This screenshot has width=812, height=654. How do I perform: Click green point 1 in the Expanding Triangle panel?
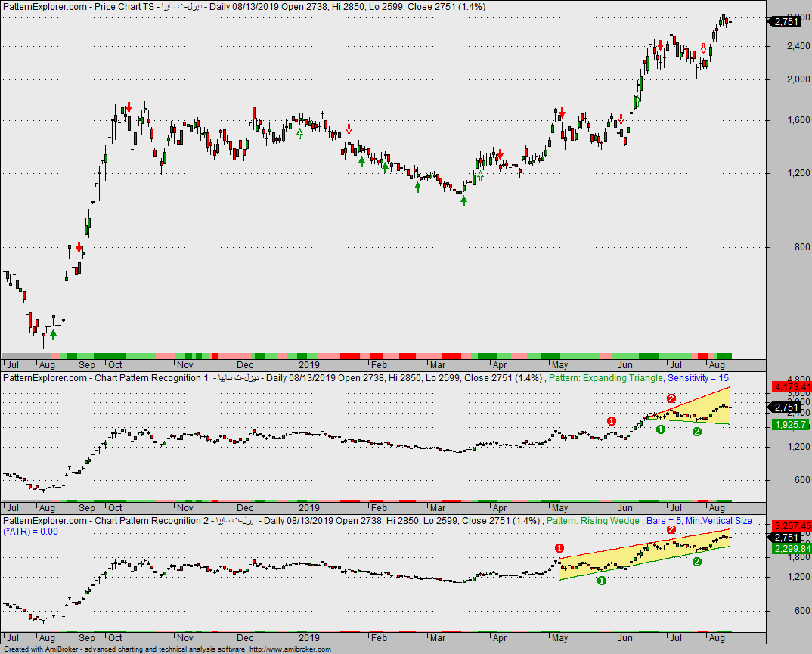pos(660,429)
